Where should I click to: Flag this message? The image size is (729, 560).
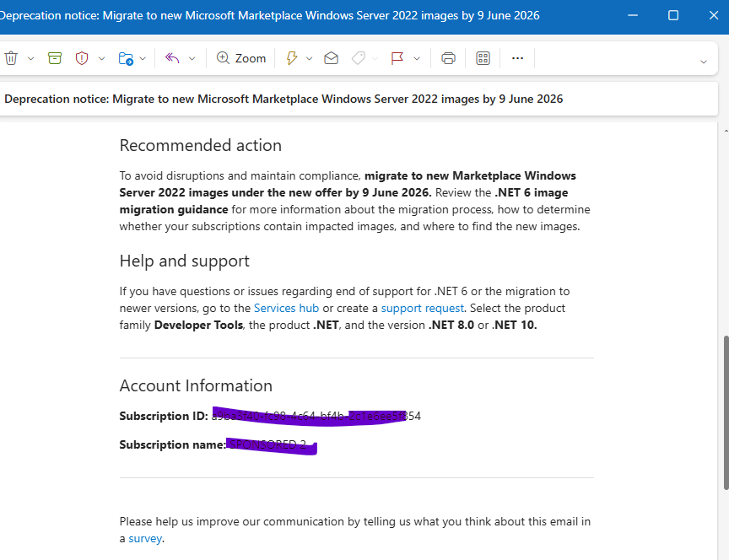pyautogui.click(x=397, y=58)
